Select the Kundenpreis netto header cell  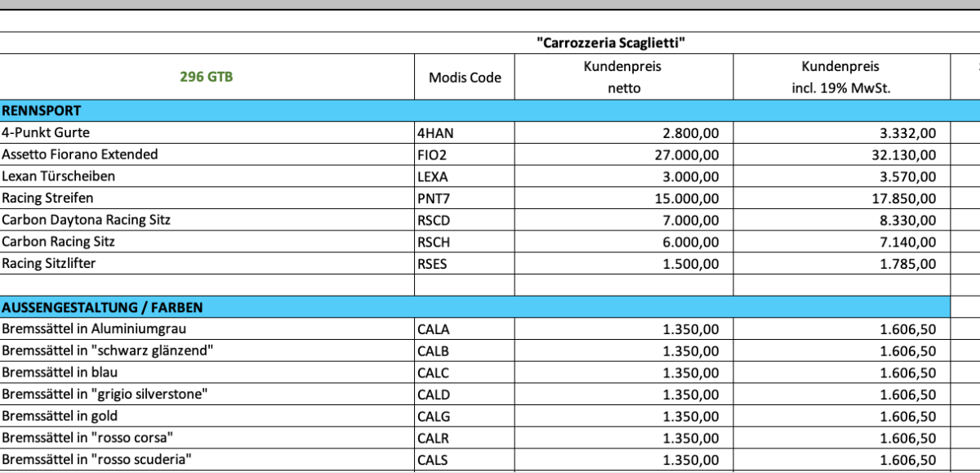pos(624,77)
